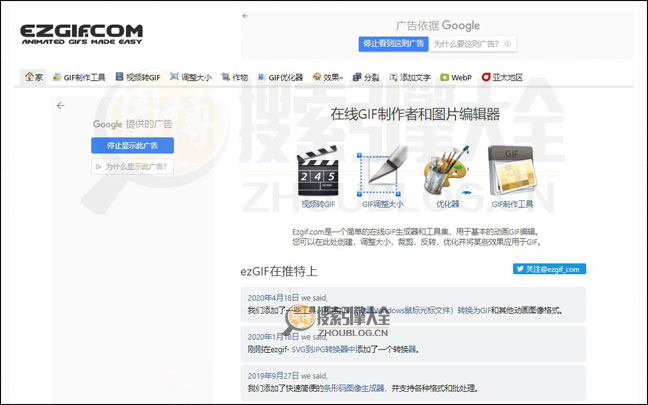This screenshot has height=405, width=648.
Task: Open the GIF调整大小 link below icon
Action: pos(383,204)
